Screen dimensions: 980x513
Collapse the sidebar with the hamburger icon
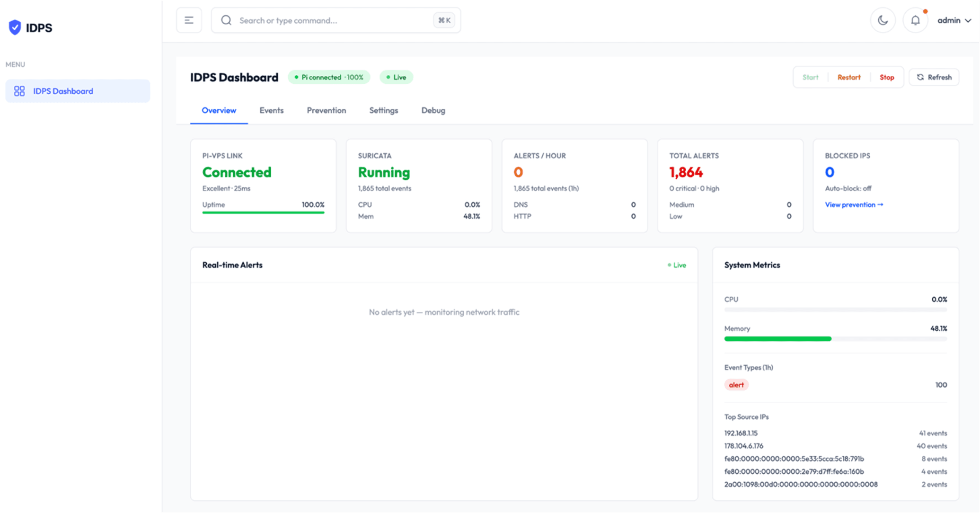point(189,20)
